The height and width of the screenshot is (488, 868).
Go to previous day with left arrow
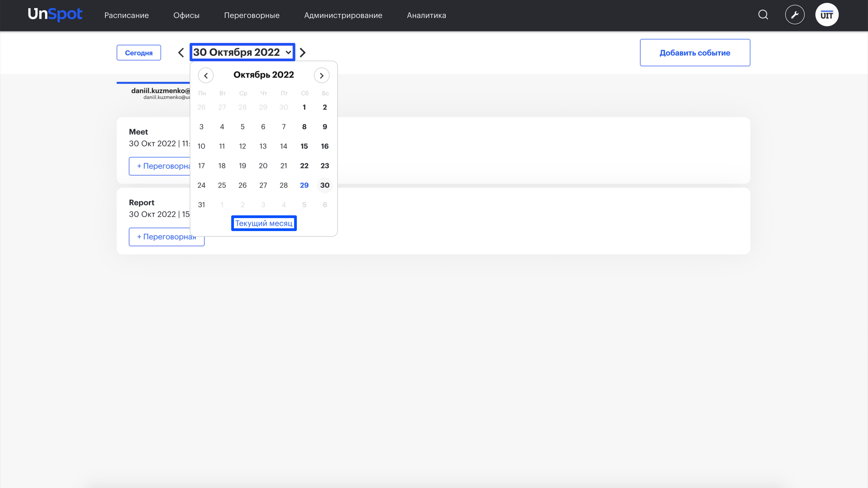pos(181,53)
